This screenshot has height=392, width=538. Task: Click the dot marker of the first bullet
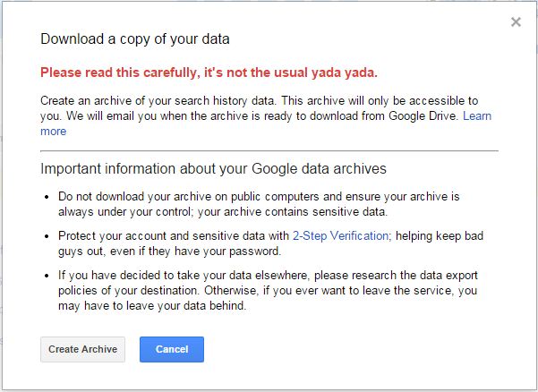tap(47, 197)
